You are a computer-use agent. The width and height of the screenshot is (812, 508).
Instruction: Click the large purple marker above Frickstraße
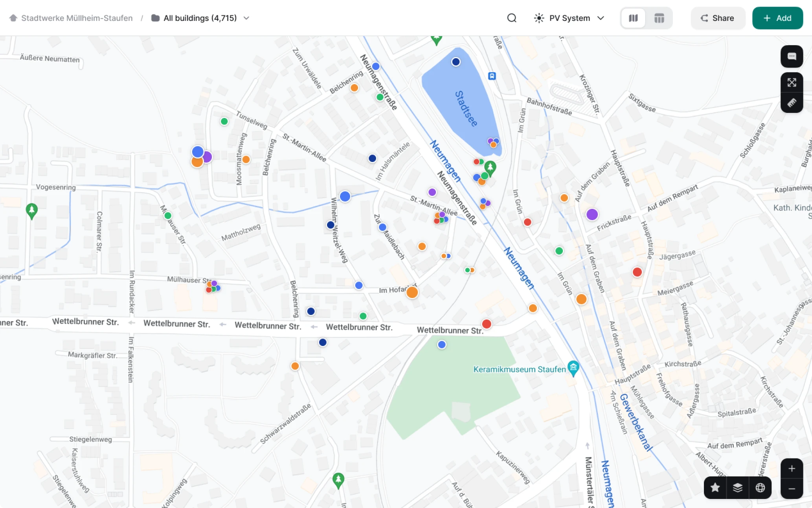point(592,214)
